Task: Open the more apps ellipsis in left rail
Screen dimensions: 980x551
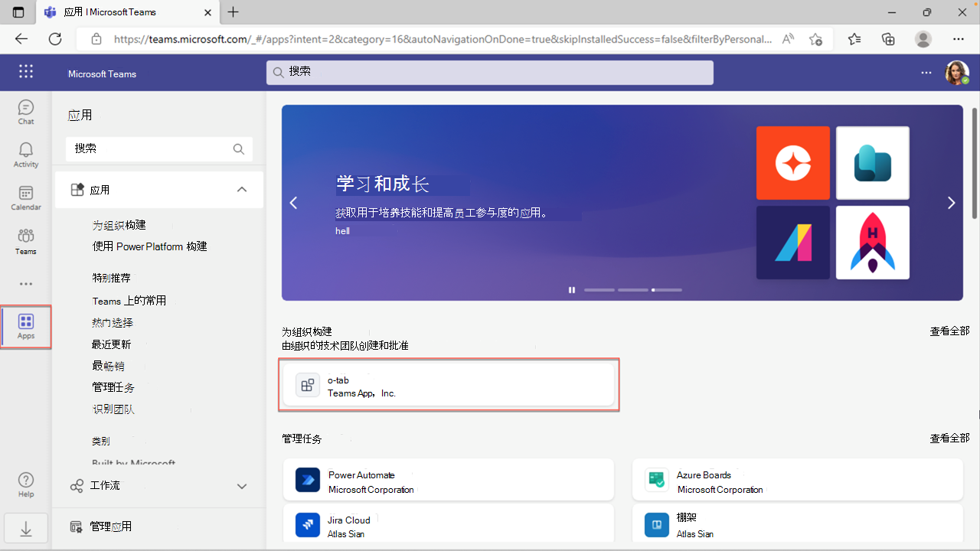Action: 26,284
